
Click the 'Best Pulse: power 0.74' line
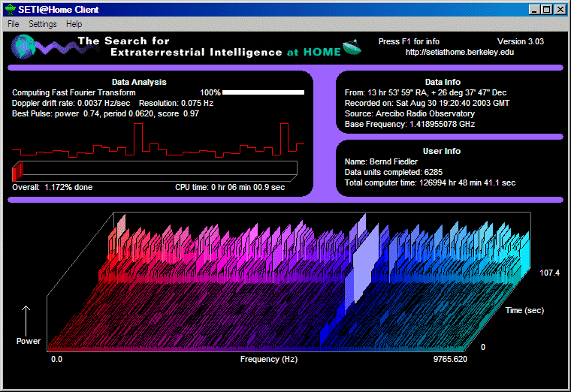point(106,114)
